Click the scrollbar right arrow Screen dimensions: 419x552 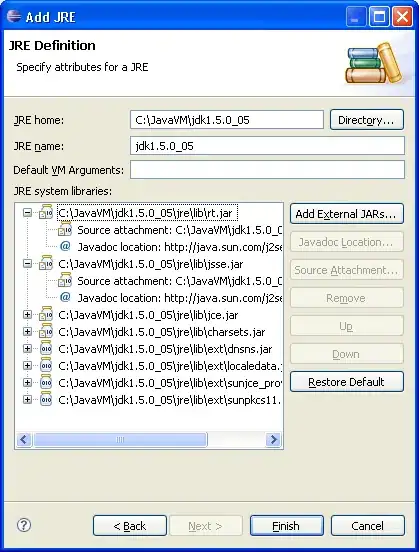pos(273,439)
